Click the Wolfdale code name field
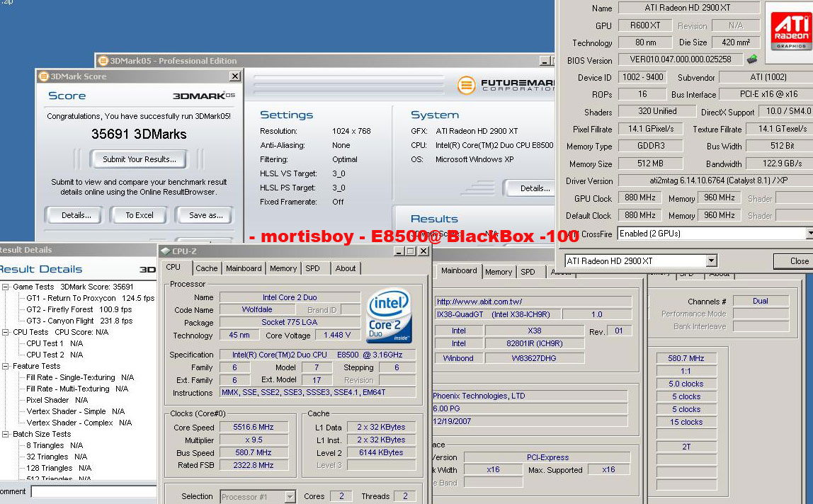The height and width of the screenshot is (504, 813). [x=257, y=309]
